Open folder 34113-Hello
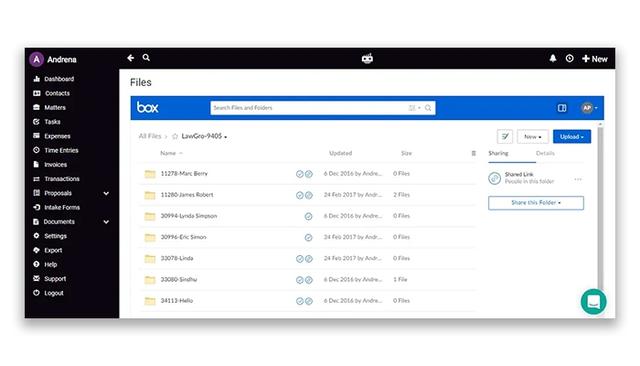The width and height of the screenshot is (640, 366). [x=177, y=301]
